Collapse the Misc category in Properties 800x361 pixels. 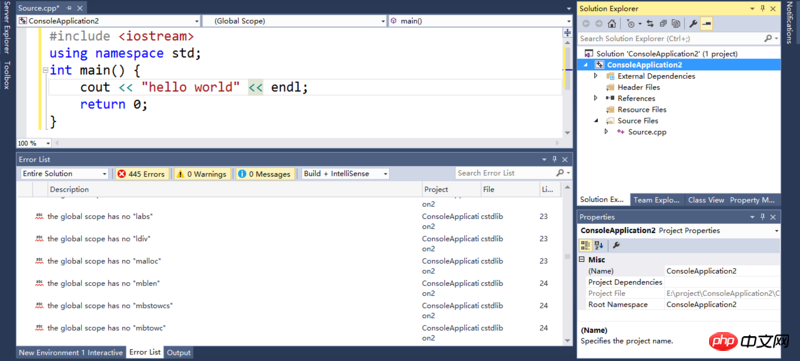[x=582, y=260]
